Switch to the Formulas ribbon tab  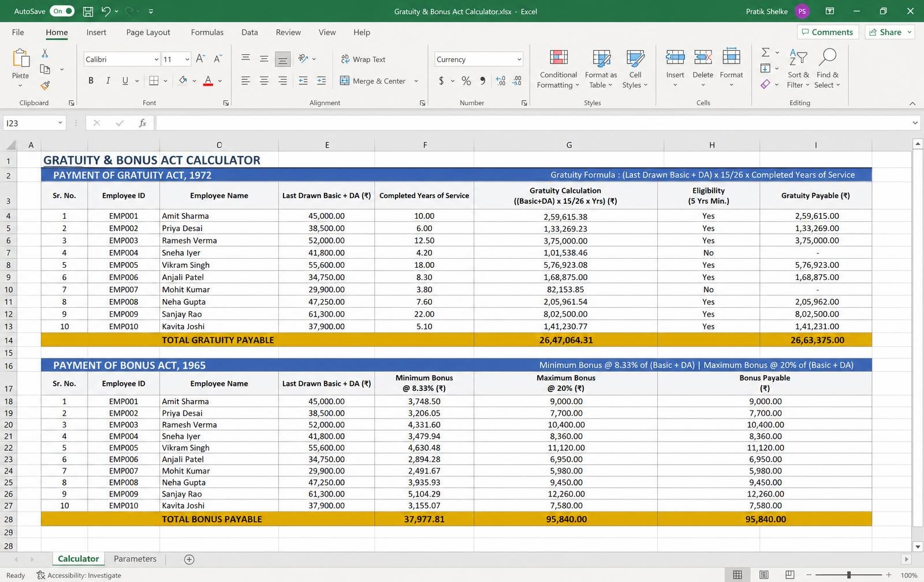pos(207,32)
